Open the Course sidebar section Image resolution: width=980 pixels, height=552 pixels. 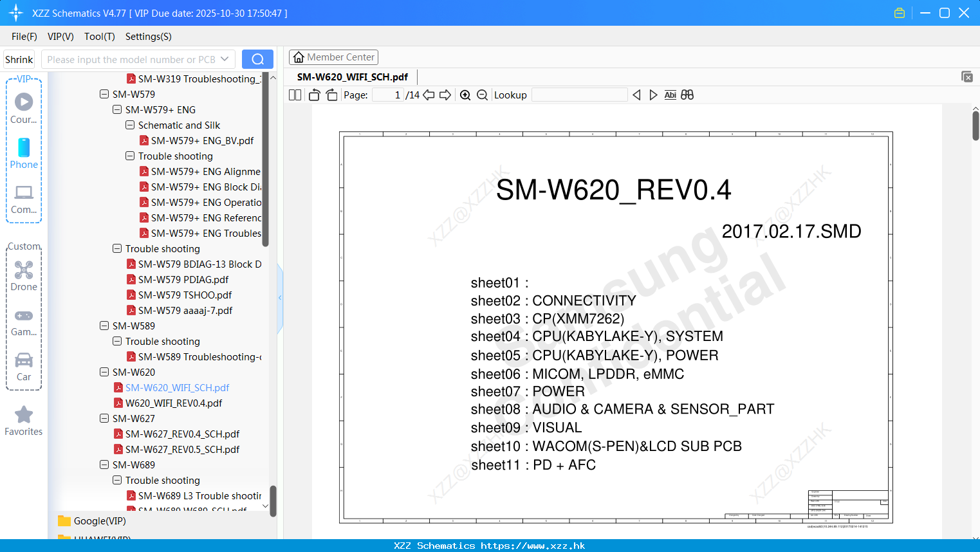pyautogui.click(x=24, y=108)
